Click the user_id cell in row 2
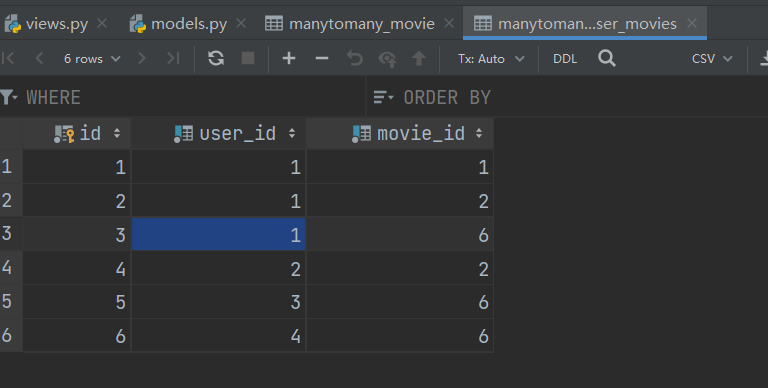Viewport: 768px width, 388px height. point(218,200)
